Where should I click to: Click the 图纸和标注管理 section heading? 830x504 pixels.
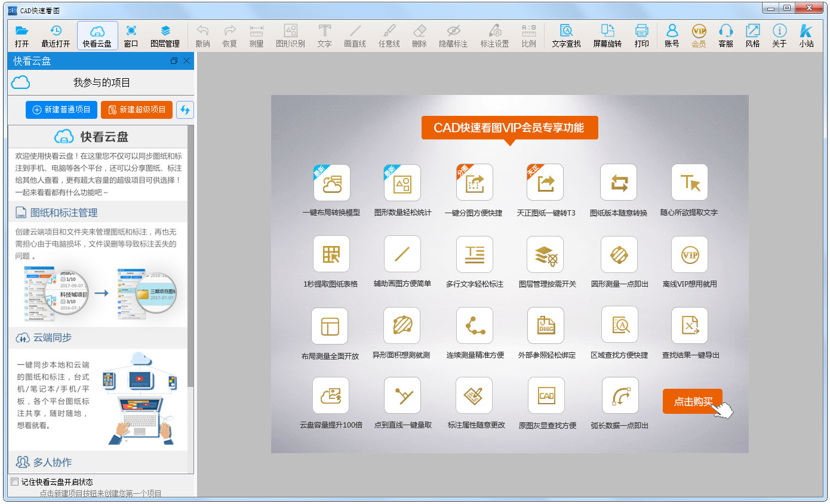tap(64, 213)
